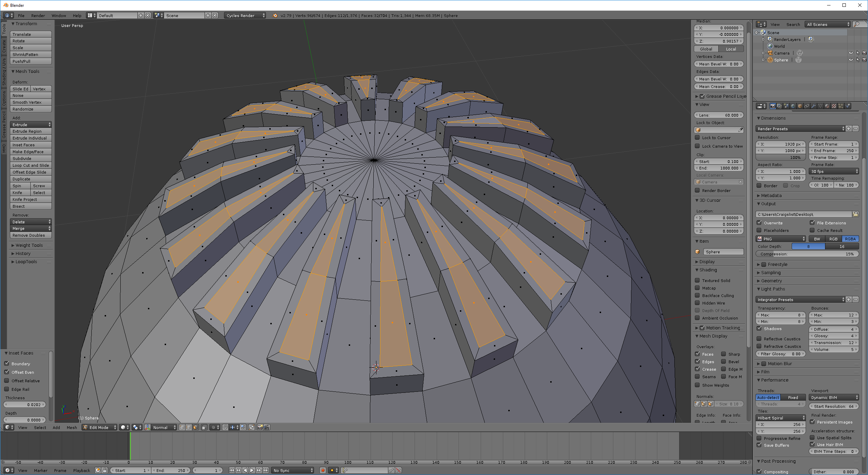Open the Render menu
868x475 pixels.
click(38, 15)
